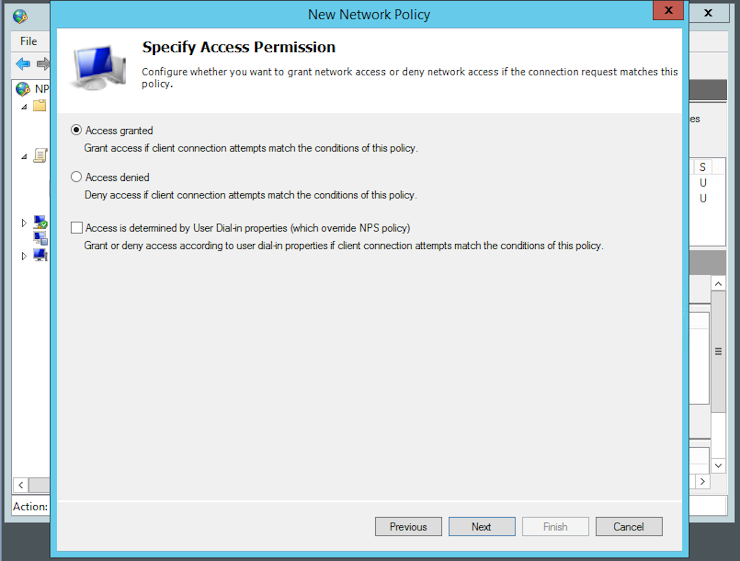
Task: Expand the network computer node arrow
Action: coord(24,223)
